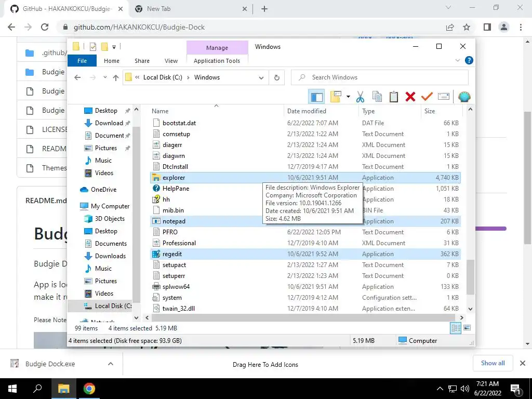Viewport: 532px width, 399px height.
Task: Click the Search Windows field
Action: coord(380,77)
